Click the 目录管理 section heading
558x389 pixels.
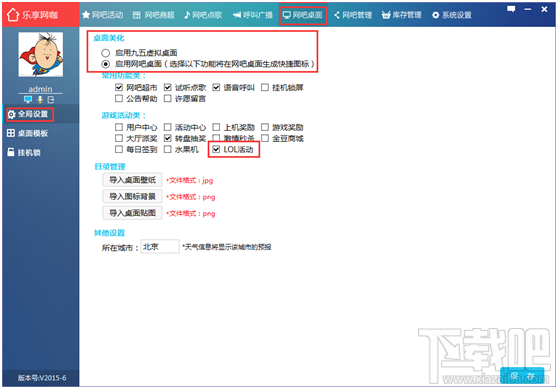click(110, 167)
